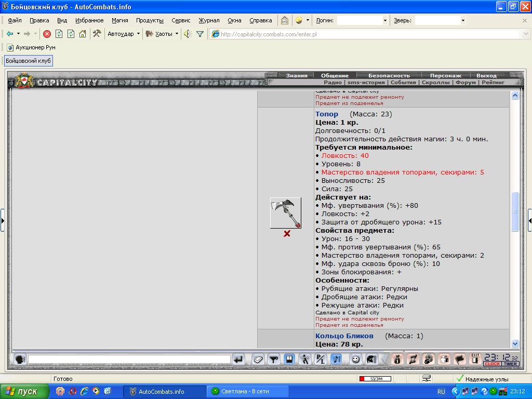The image size is (532, 399).
Task: Click the Форум link
Action: coord(465,83)
